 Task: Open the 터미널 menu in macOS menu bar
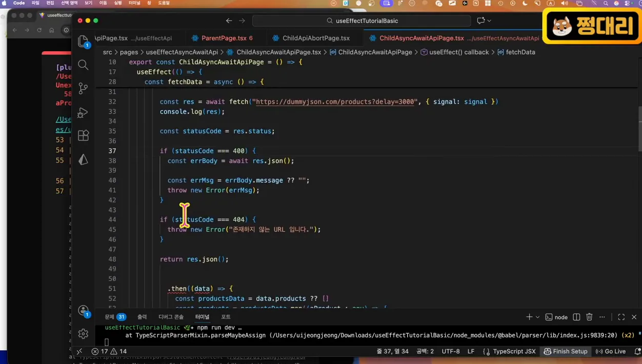(x=134, y=3)
